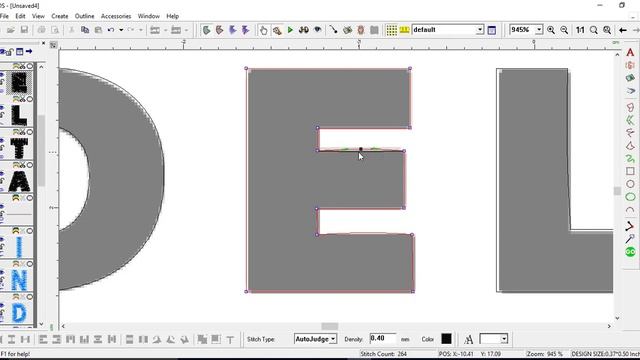The height and width of the screenshot is (360, 640).
Task: Open the Accessories menu
Action: pos(116,16)
